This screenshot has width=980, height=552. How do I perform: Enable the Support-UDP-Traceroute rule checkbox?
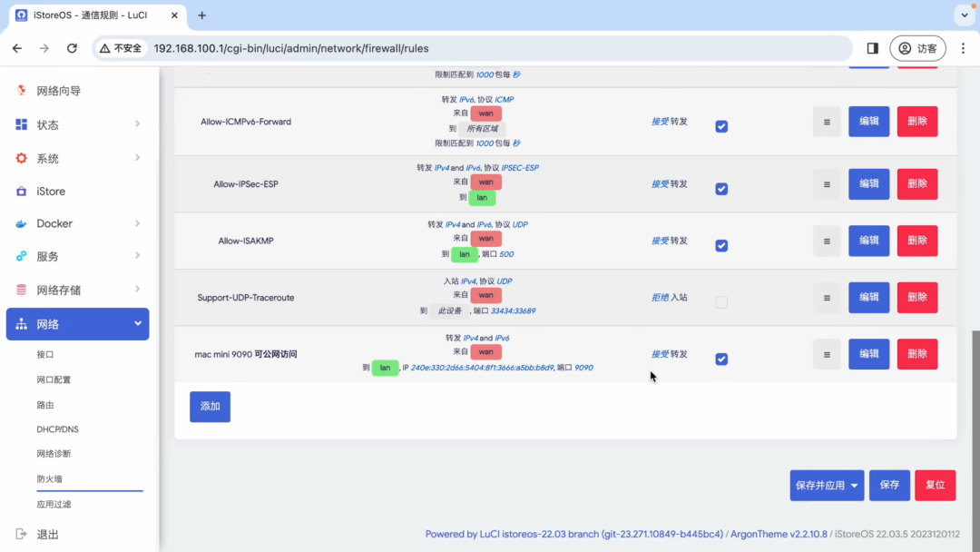tap(721, 302)
